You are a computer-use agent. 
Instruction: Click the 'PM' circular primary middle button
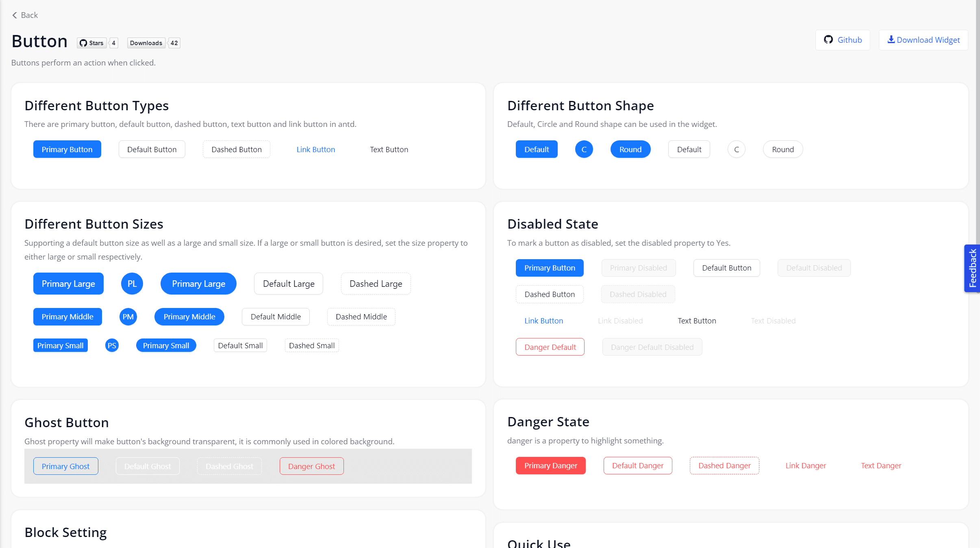click(128, 316)
